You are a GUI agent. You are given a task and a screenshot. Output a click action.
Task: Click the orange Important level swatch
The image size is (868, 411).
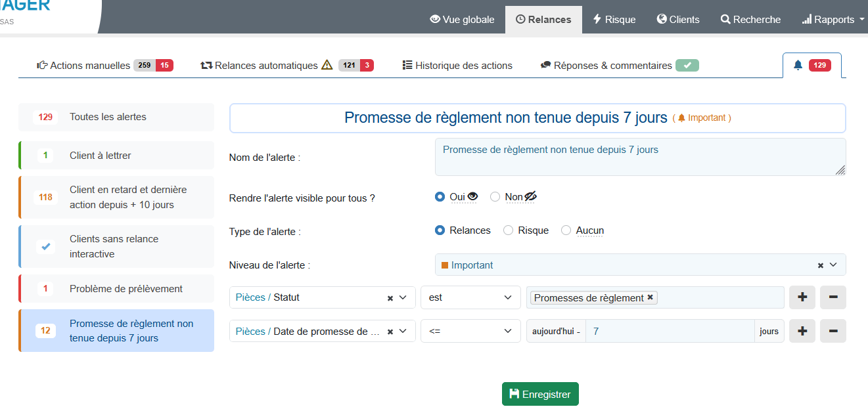pyautogui.click(x=445, y=265)
